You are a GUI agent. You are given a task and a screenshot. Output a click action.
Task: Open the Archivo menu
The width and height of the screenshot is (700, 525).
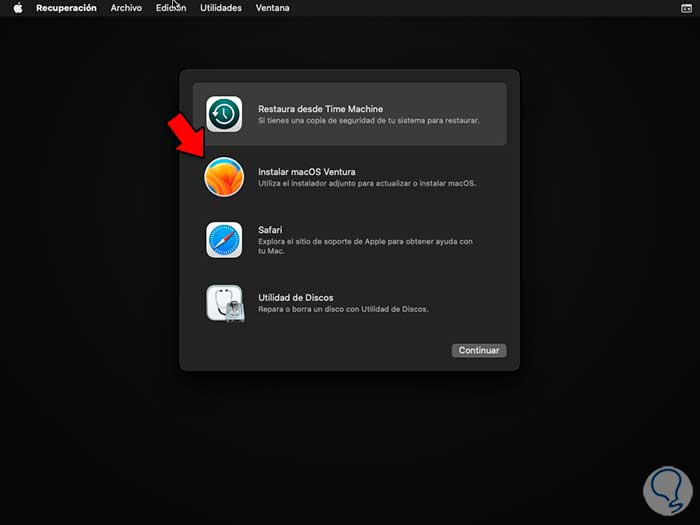[x=126, y=8]
